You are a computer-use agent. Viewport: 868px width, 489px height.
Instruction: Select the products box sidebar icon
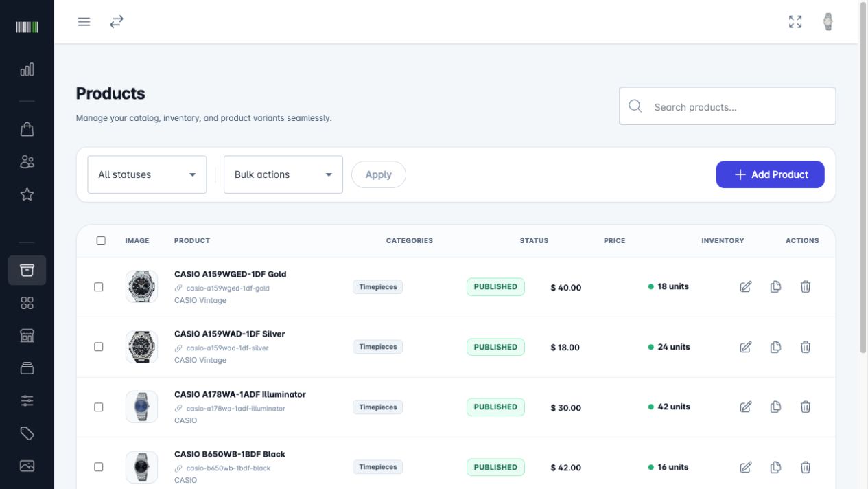point(27,270)
